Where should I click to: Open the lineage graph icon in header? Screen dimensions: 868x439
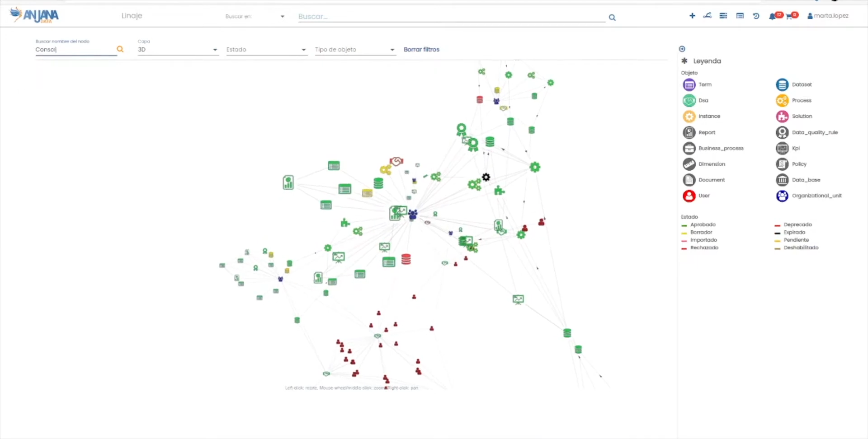coord(708,16)
